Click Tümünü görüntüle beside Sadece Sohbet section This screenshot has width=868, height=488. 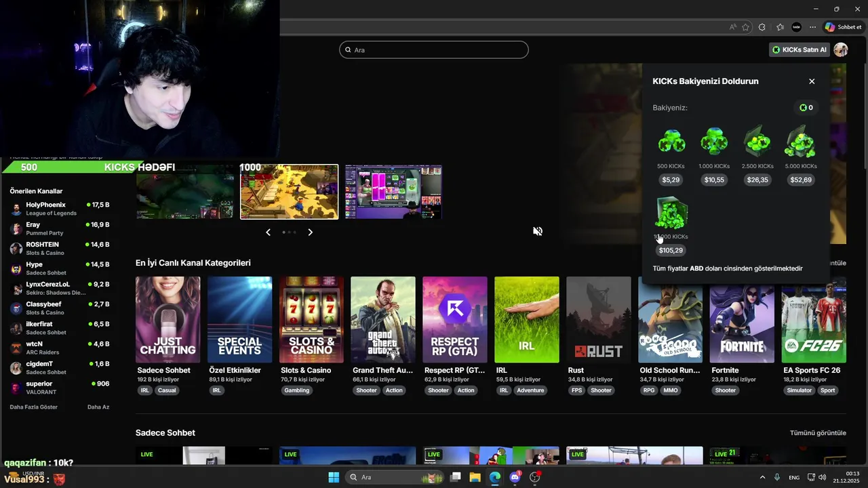pyautogui.click(x=818, y=432)
